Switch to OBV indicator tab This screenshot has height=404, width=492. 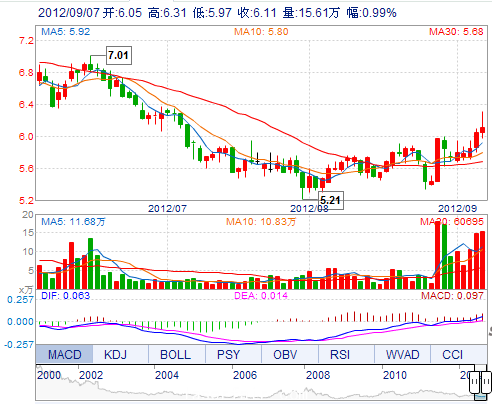point(285,354)
